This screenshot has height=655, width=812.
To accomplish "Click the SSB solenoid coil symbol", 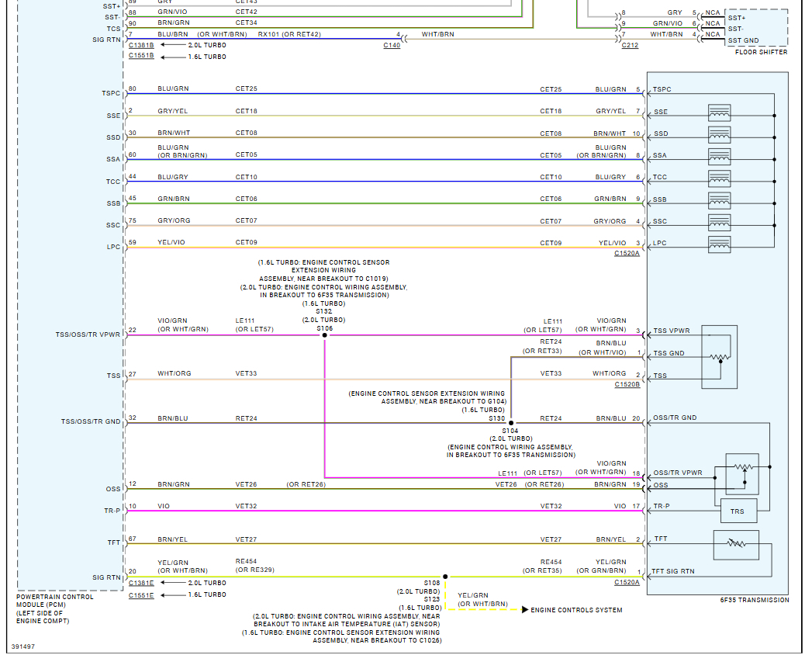I will [719, 200].
